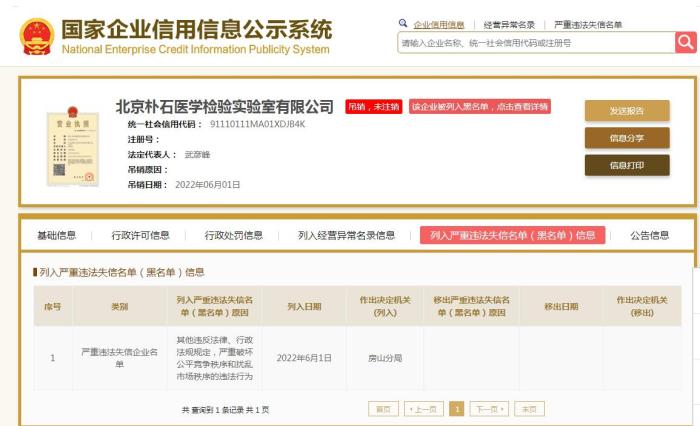
Task: Switch to the 公告信息 tab
Action: [x=649, y=235]
